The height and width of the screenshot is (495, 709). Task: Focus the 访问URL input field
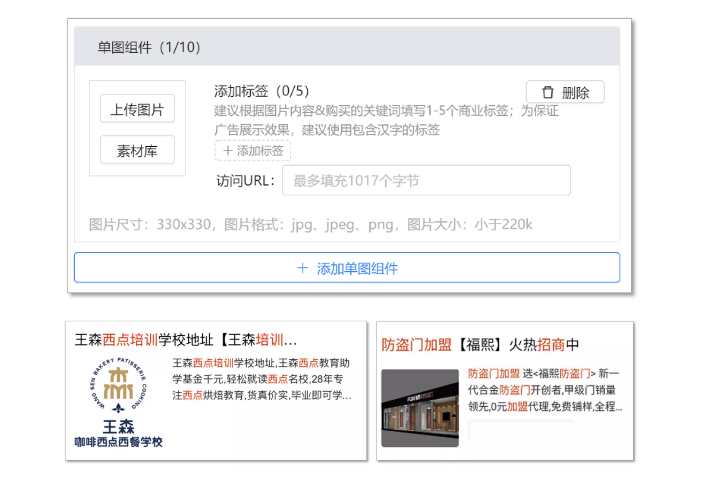point(426,180)
